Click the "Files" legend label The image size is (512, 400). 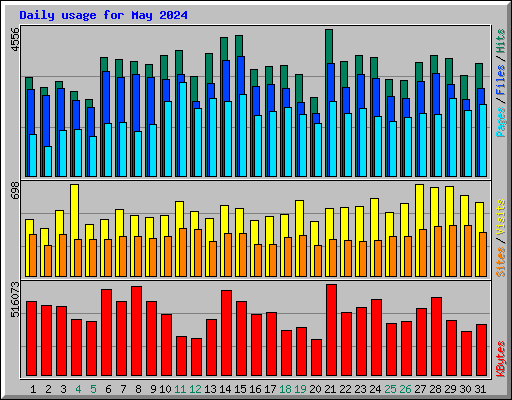(500, 80)
